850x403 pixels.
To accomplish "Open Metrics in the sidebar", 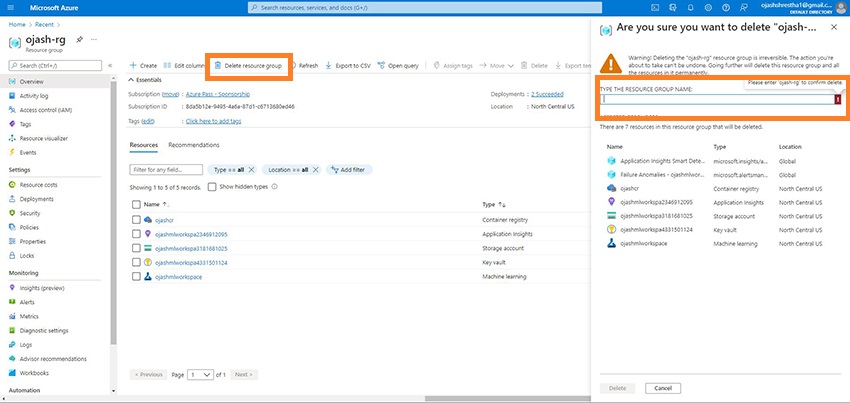I will 29,316.
